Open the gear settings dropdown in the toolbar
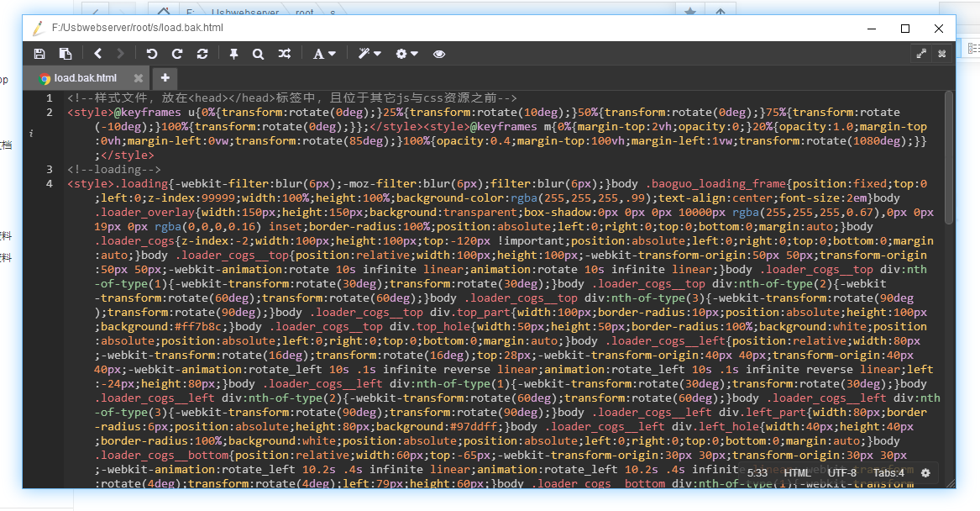The width and height of the screenshot is (980, 511). (407, 54)
